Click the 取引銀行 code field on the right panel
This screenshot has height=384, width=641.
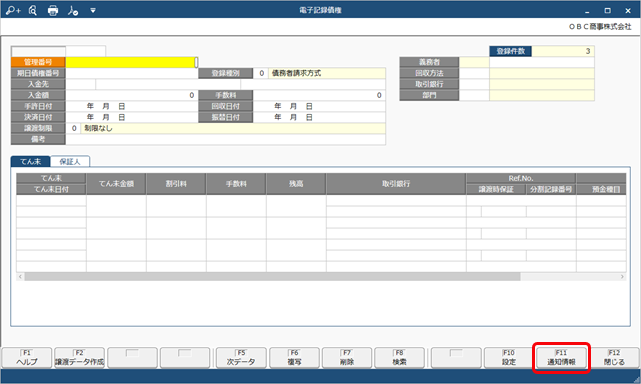click(x=474, y=84)
